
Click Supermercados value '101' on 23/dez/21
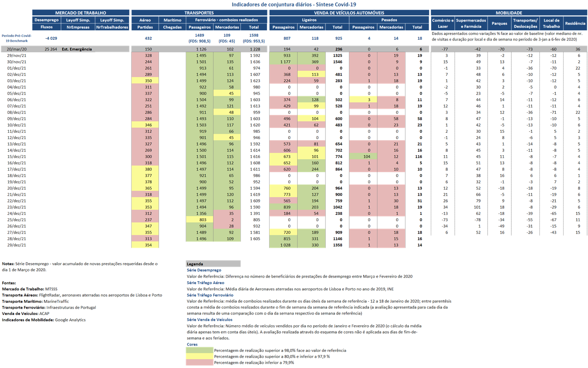pos(477,207)
